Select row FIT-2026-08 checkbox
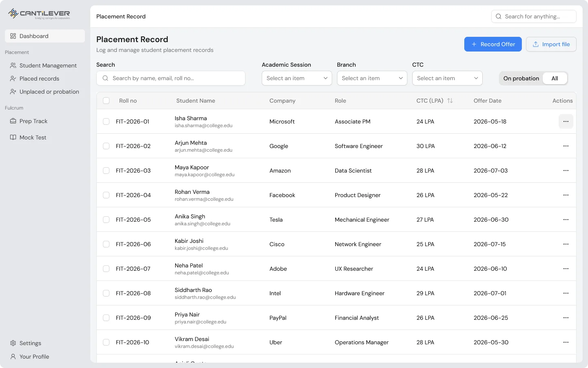The width and height of the screenshot is (588, 368). [x=106, y=293]
